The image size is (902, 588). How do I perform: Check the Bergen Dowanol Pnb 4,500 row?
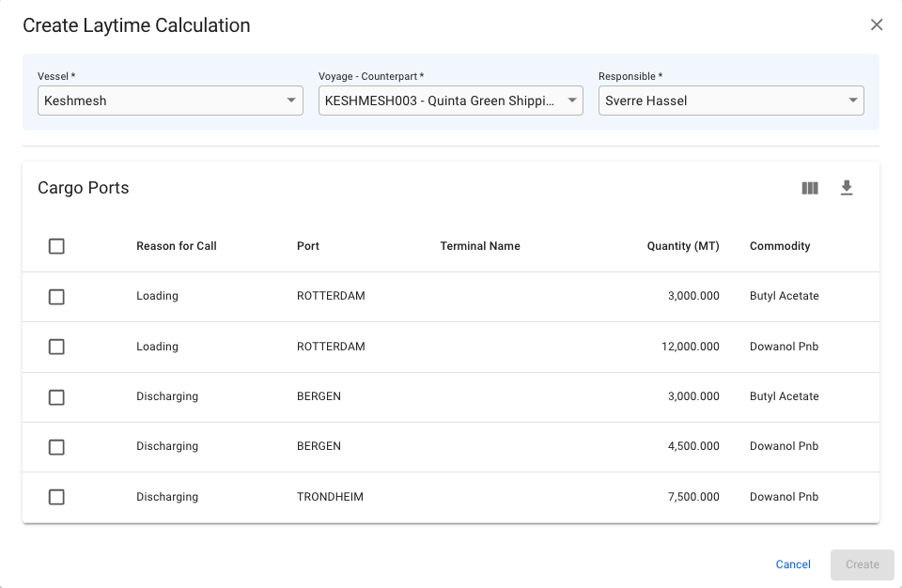[x=56, y=447]
